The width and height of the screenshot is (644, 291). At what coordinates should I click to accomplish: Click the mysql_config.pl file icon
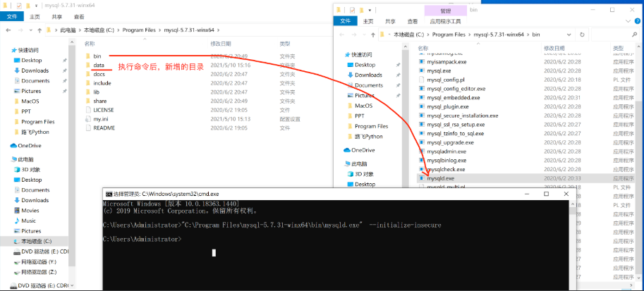pyautogui.click(x=421, y=80)
